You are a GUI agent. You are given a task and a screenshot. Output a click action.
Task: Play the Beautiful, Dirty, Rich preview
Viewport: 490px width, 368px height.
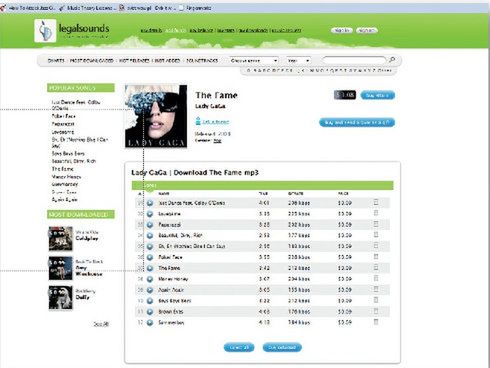150,235
